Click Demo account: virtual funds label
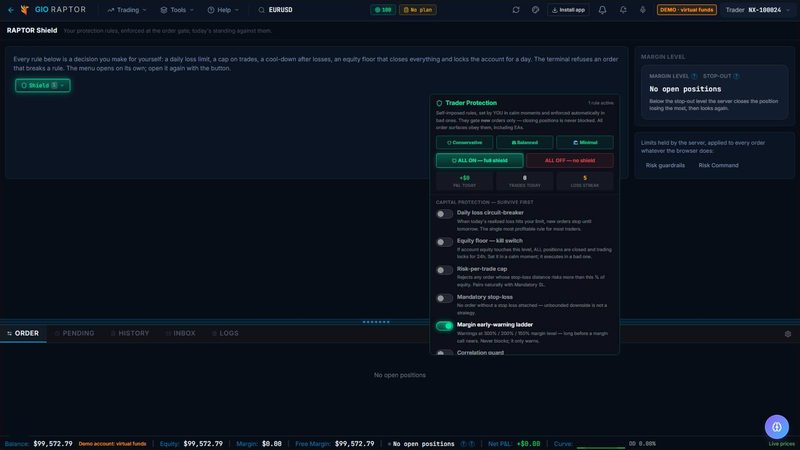This screenshot has width=800, height=450. coord(112,444)
